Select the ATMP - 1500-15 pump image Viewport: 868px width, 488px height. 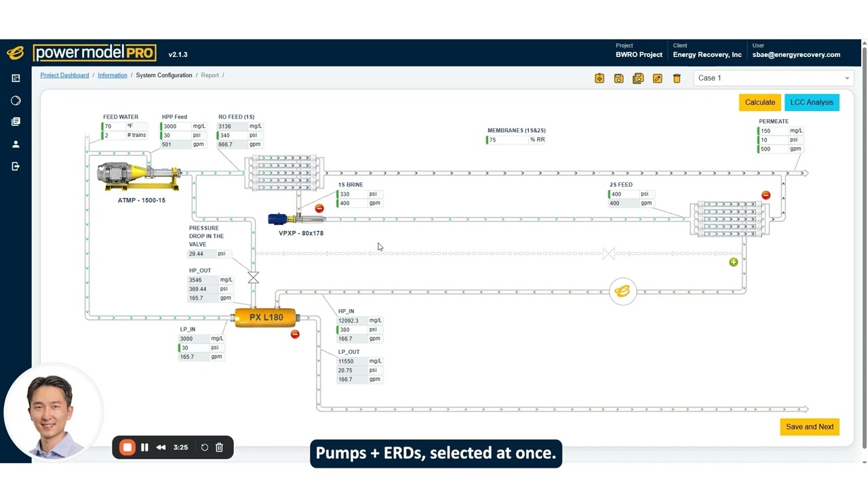(x=138, y=176)
